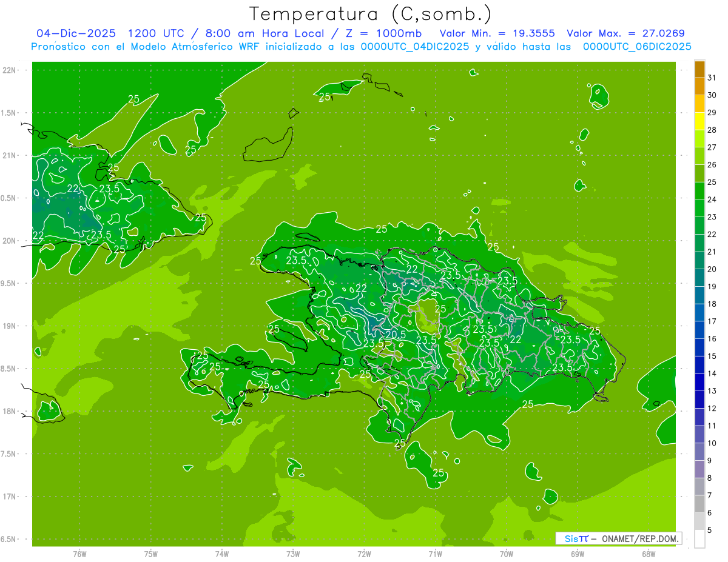Click the "1200 UTC" time text

[157, 33]
